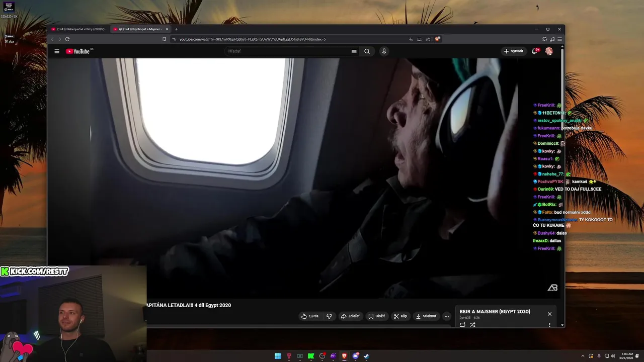
Task: Open Discord from taskbar
Action: click(x=355, y=356)
